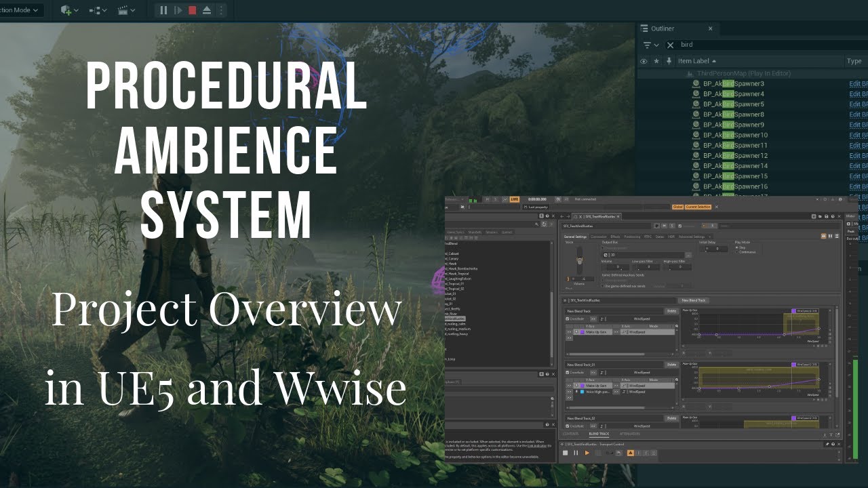
Task: Select BP_AkBirdSpawner12 in Outliner
Action: click(x=736, y=155)
